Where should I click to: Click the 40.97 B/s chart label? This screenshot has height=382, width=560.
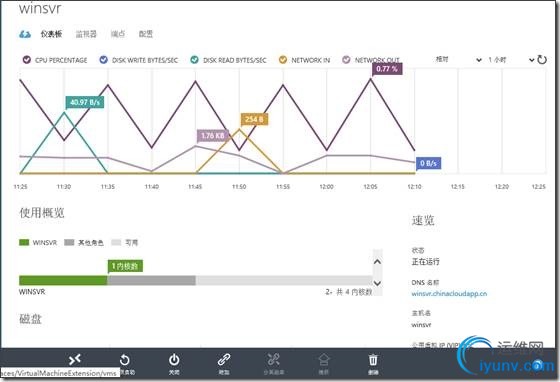click(85, 102)
